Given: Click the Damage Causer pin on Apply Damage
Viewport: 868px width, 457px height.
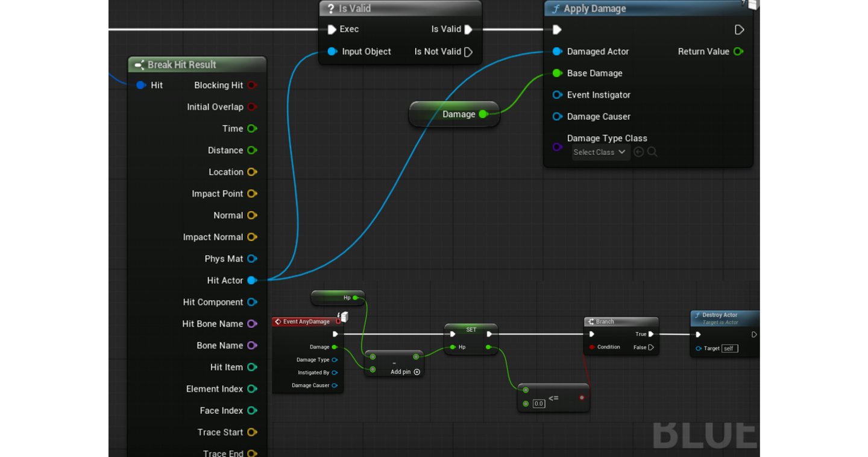Looking at the screenshot, I should 558,117.
